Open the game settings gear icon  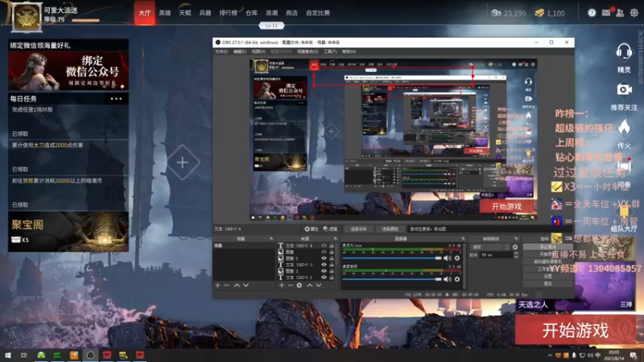(634, 13)
